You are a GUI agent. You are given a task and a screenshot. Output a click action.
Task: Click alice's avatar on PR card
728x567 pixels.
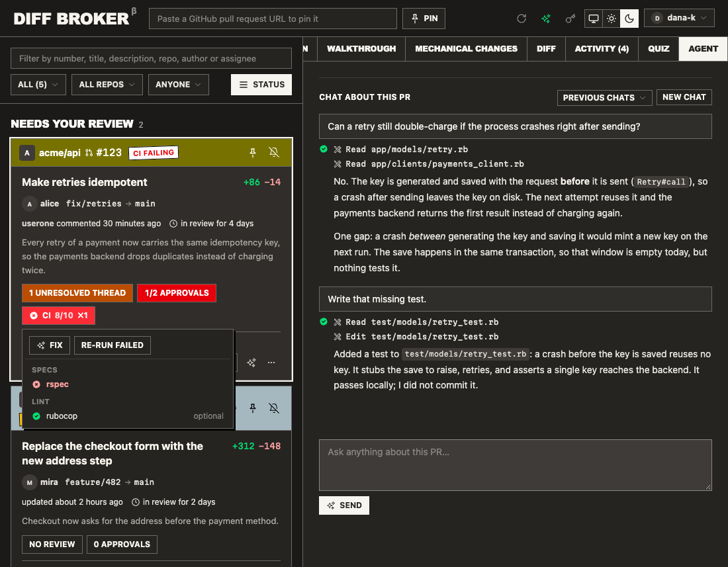click(x=29, y=204)
